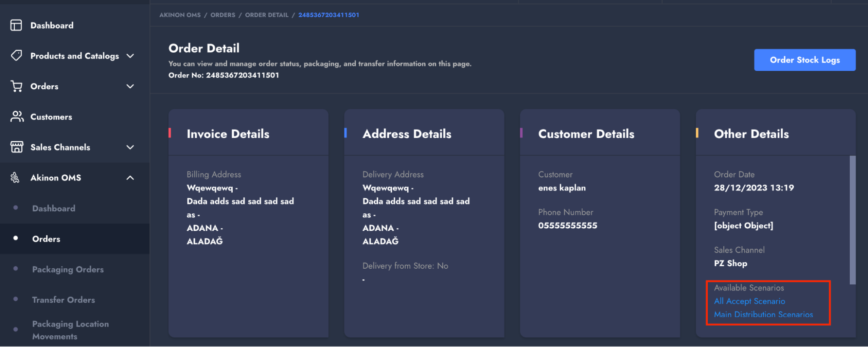Collapse the Akinon OMS section chevron

click(x=130, y=178)
